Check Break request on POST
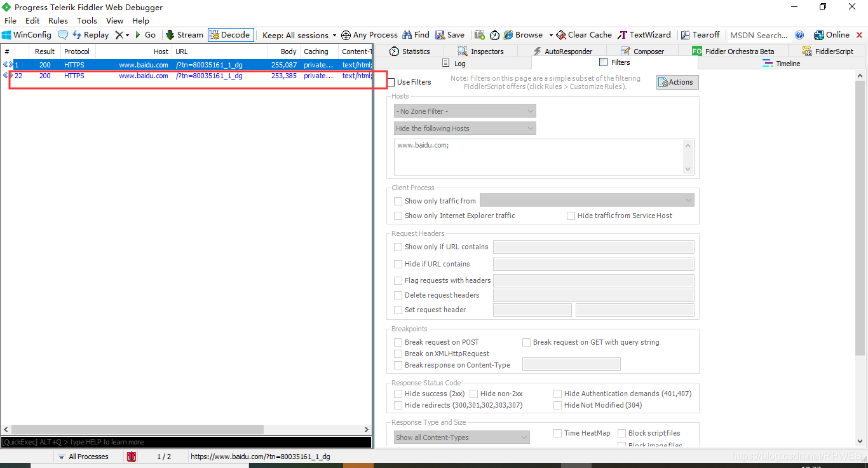The width and height of the screenshot is (868, 468). click(398, 342)
